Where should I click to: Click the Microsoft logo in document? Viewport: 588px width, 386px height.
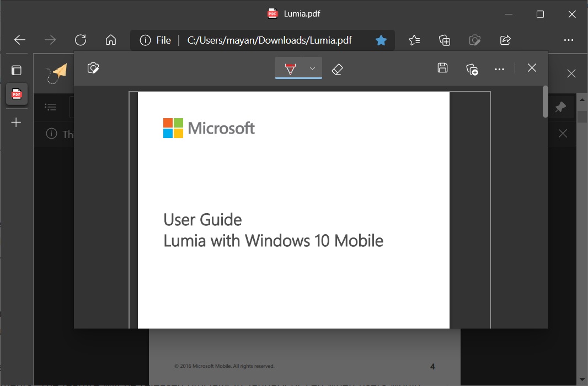(209, 128)
